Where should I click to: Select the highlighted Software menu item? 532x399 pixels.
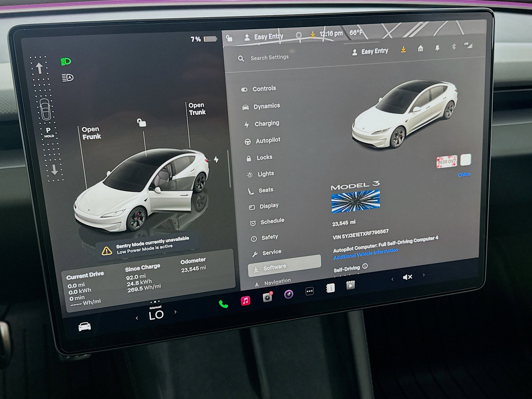(x=284, y=265)
